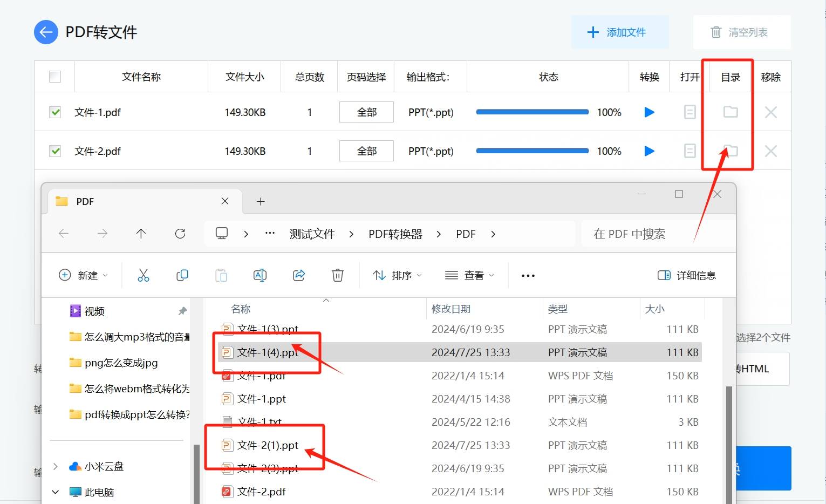Open the 排序 sort menu
The height and width of the screenshot is (504, 826).
coord(397,275)
